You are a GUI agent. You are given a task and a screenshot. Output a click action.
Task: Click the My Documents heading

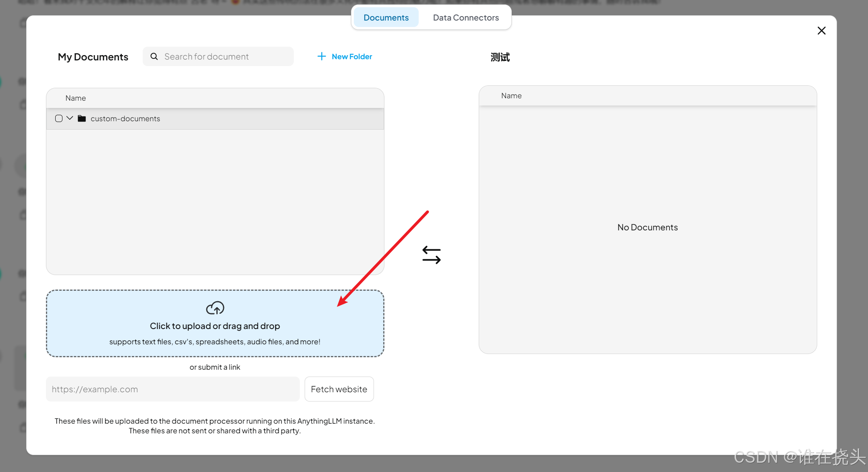click(93, 57)
